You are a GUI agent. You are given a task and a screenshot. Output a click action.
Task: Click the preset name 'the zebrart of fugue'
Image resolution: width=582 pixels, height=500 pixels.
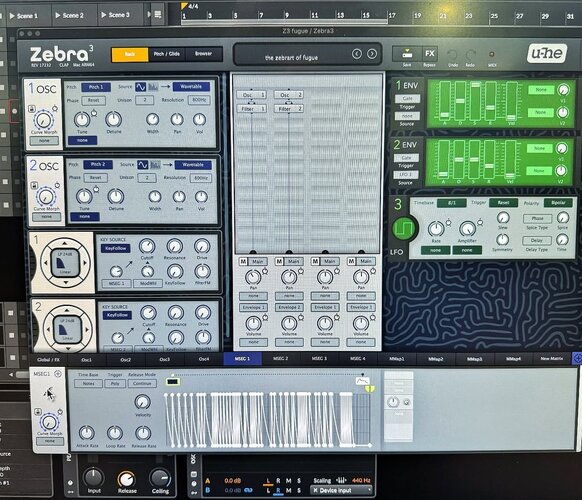[x=291, y=58]
